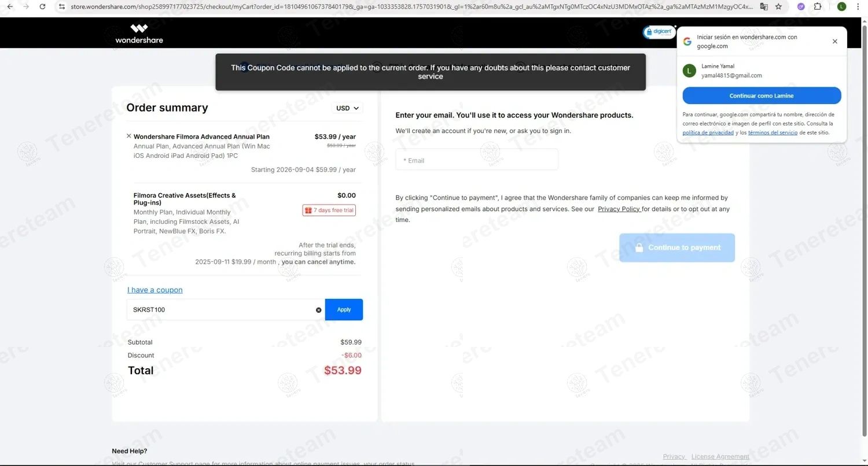Click the red Total $53.99 amount
Viewport: 868px width, 466px height.
click(343, 370)
